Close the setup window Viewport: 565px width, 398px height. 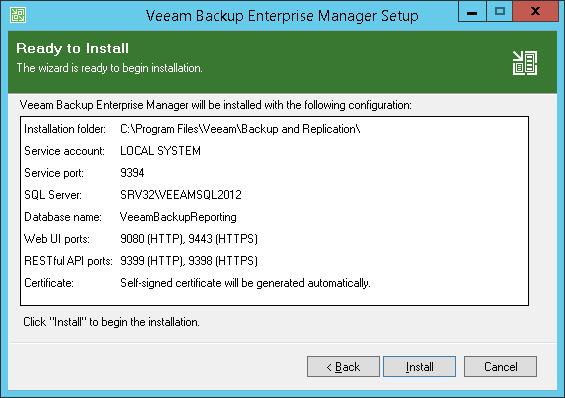pyautogui.click(x=535, y=12)
